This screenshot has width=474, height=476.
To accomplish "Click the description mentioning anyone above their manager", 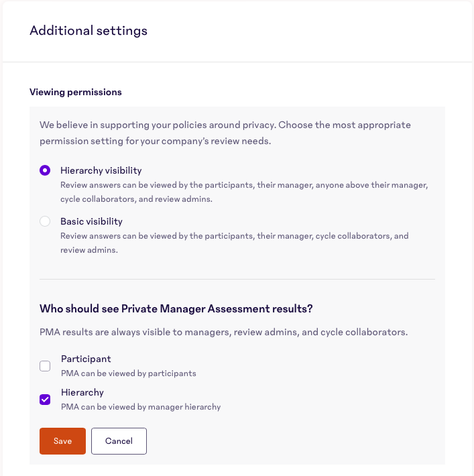I will pos(244,192).
